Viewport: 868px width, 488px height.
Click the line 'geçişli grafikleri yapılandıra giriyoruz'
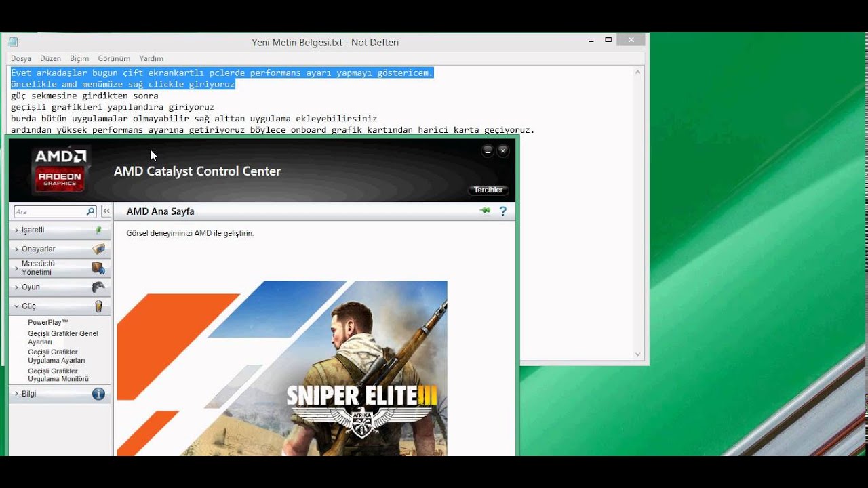pos(113,107)
